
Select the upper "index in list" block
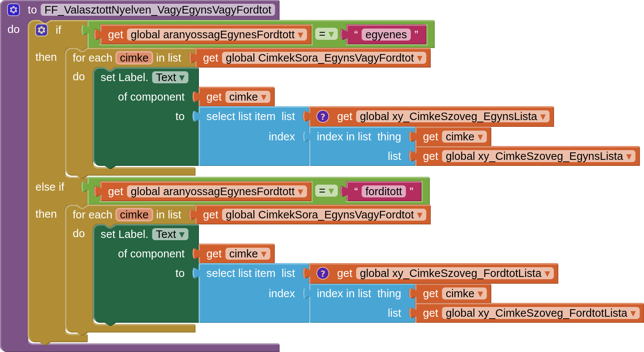pos(343,137)
